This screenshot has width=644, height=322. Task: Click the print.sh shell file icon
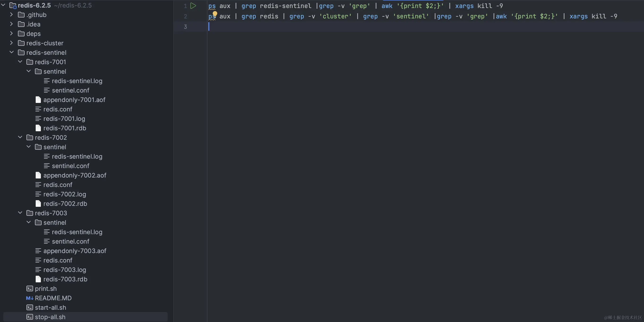coord(30,288)
